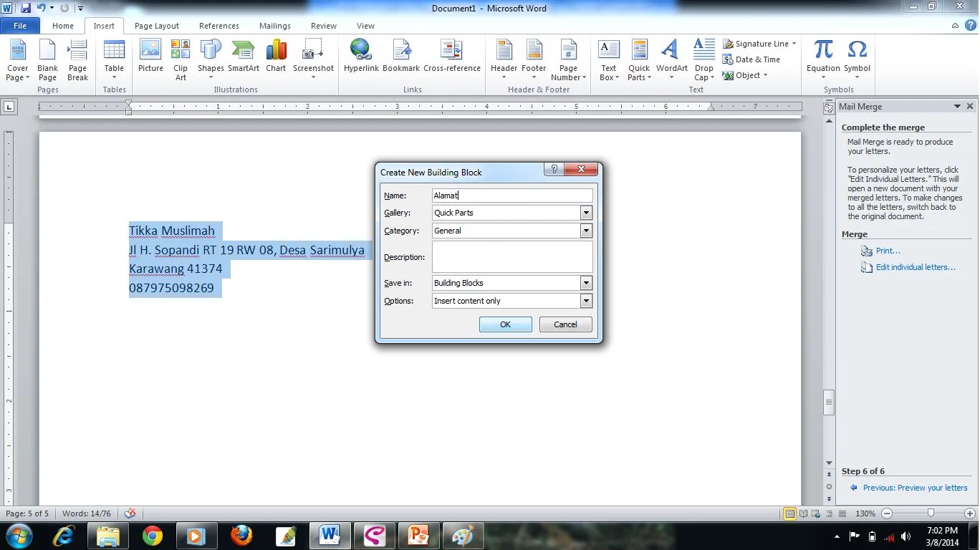This screenshot has height=550, width=980.
Task: Cancel the Create New Building Block dialog
Action: click(x=565, y=324)
